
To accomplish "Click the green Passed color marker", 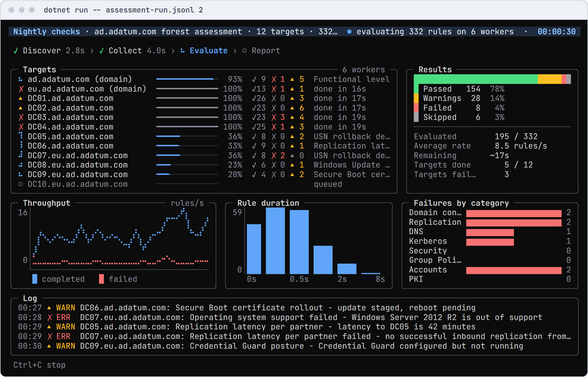I will (416, 89).
